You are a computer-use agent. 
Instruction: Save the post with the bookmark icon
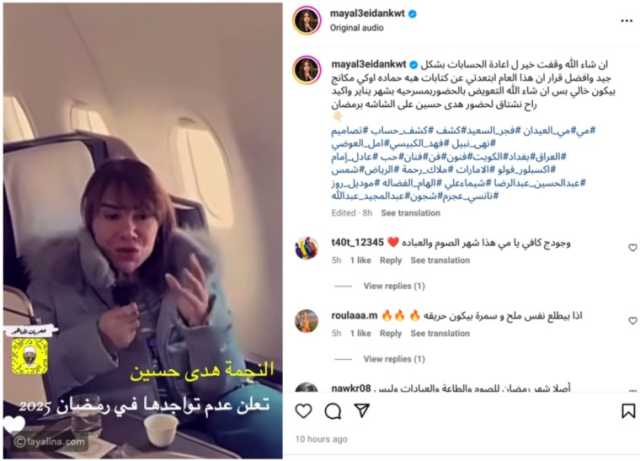pyautogui.click(x=628, y=411)
